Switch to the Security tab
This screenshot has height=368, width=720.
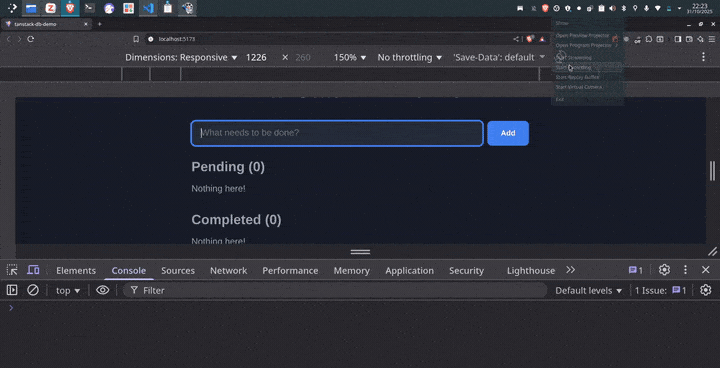pos(467,271)
